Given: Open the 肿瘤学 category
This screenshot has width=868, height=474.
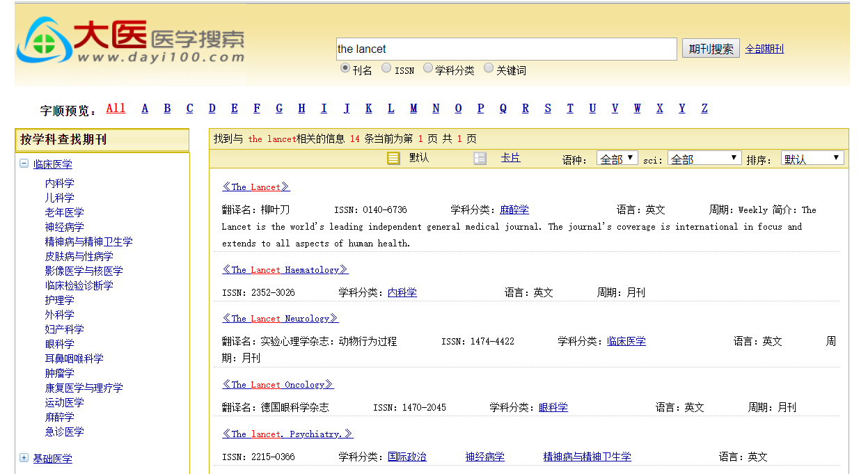Looking at the screenshot, I should 60,373.
